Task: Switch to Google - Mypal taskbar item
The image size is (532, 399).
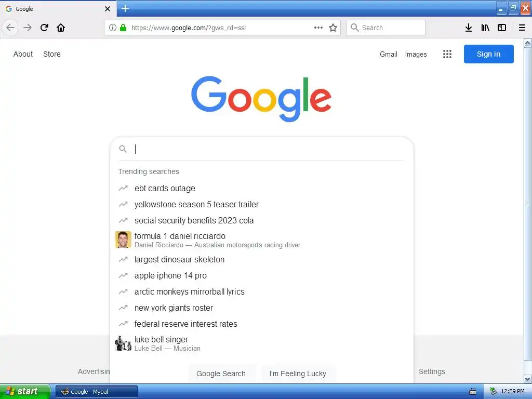Action: pyautogui.click(x=96, y=392)
